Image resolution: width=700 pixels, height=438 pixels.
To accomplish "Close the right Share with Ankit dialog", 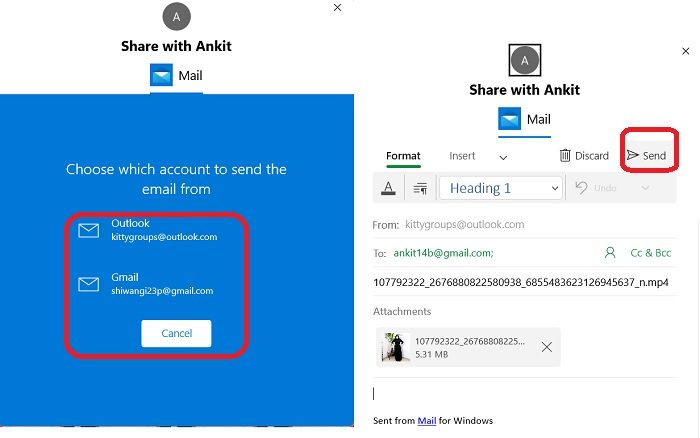I will pyautogui.click(x=686, y=51).
